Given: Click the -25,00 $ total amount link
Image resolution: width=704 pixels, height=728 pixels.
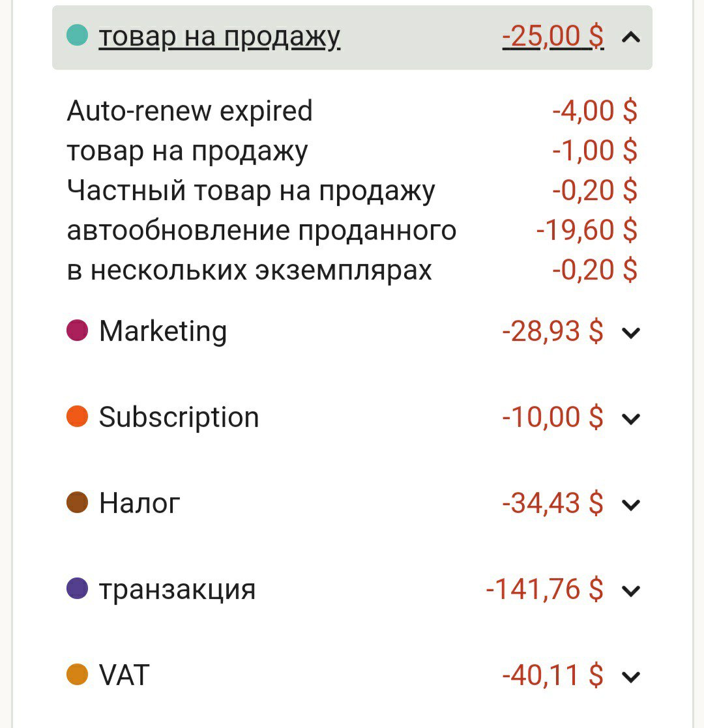Looking at the screenshot, I should 553,36.
